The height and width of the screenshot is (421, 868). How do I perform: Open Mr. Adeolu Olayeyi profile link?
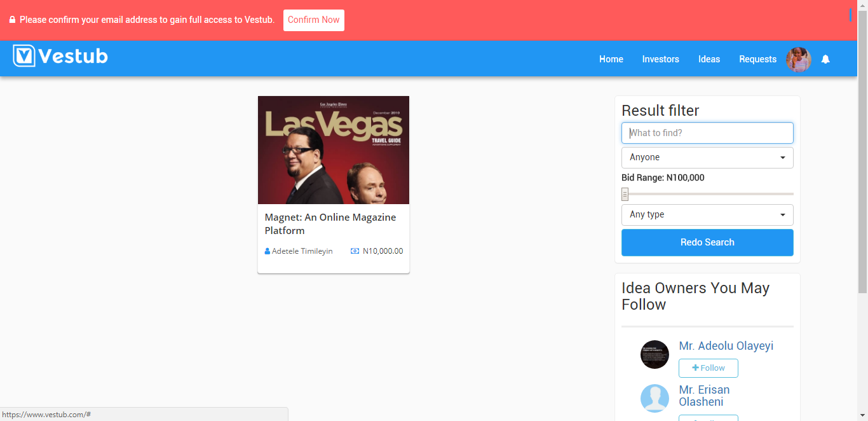726,346
